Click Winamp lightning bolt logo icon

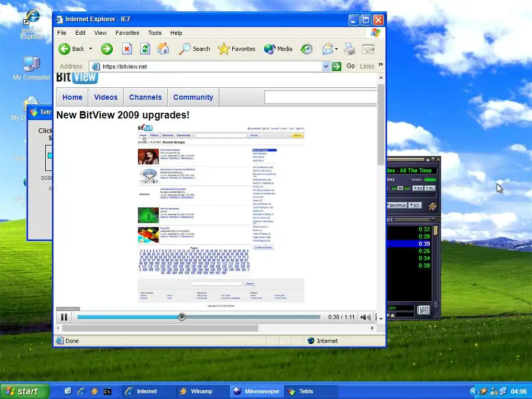[432, 206]
